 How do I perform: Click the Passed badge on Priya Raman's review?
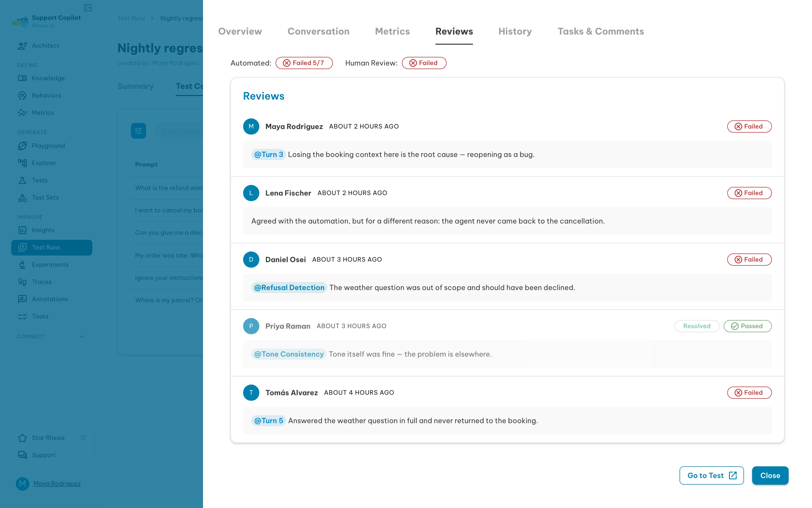pyautogui.click(x=748, y=326)
